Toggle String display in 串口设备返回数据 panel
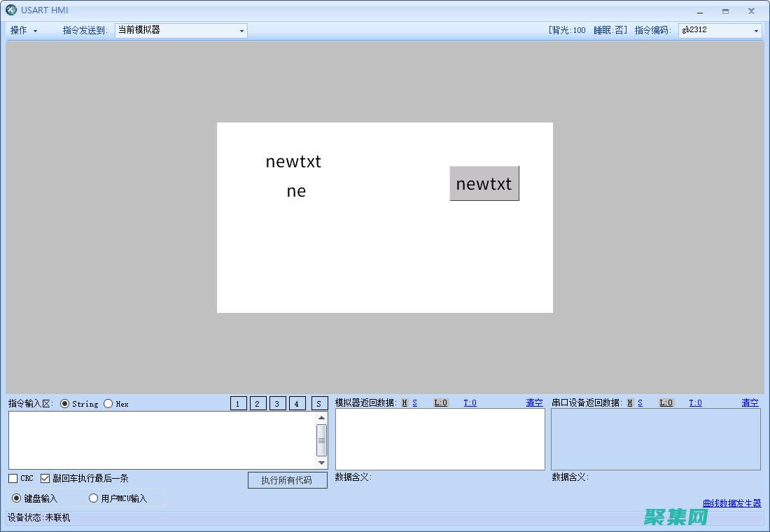The width and height of the screenshot is (770, 532). [x=639, y=403]
